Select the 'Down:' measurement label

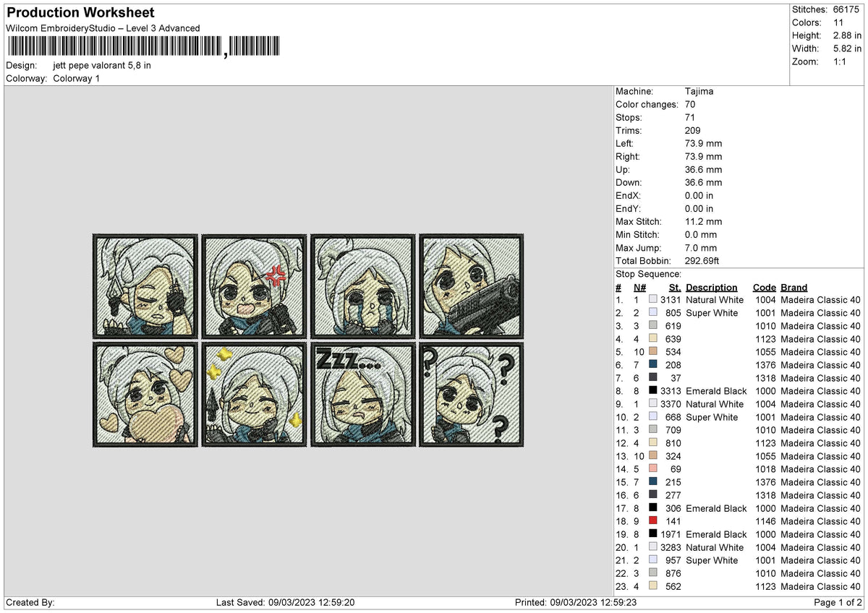629,183
